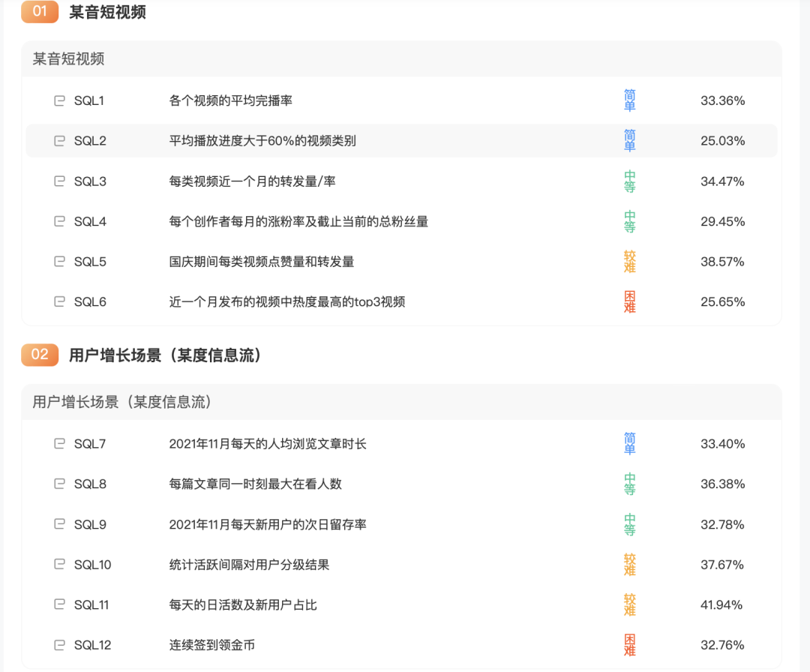
Task: Click the icon beside SQL9
Action: click(59, 524)
